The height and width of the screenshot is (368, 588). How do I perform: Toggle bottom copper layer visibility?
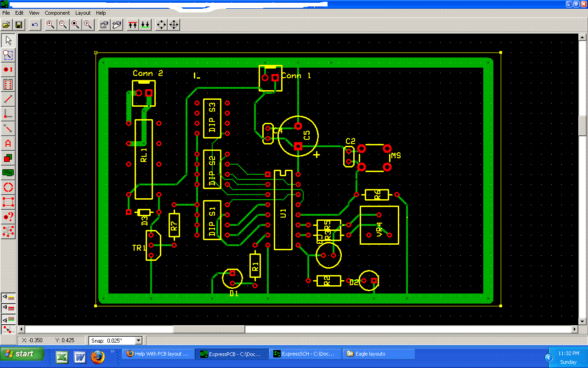coord(8,318)
